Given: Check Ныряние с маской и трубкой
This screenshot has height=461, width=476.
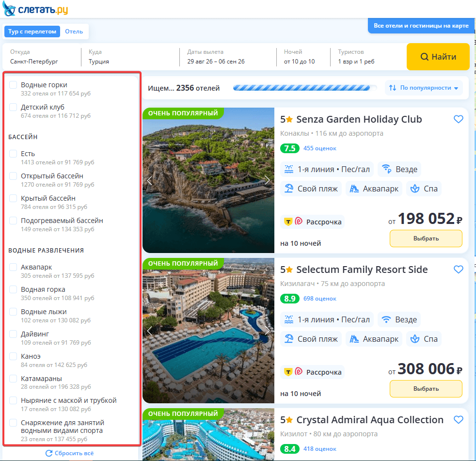Looking at the screenshot, I should coord(13,400).
